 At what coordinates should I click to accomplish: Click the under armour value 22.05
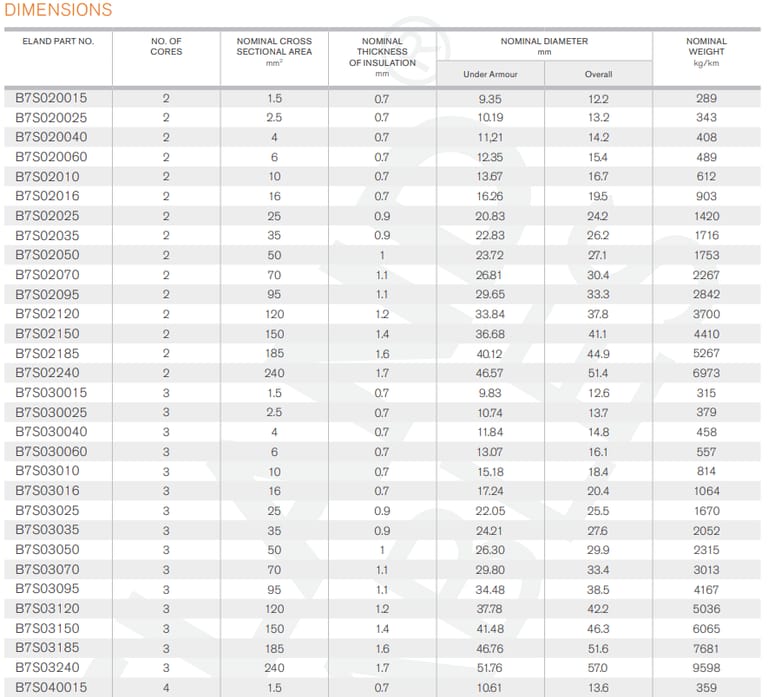[x=490, y=511]
